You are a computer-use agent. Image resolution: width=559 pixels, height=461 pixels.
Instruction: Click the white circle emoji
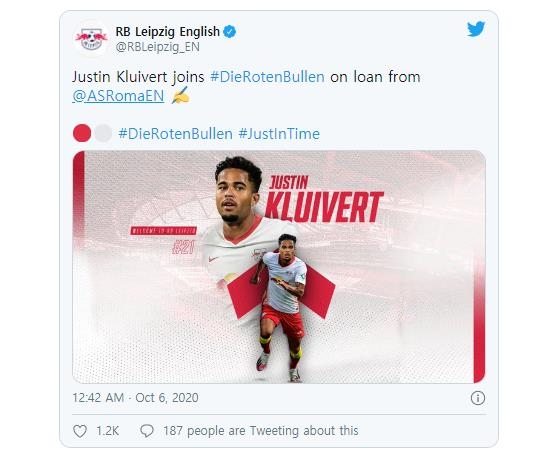(103, 133)
